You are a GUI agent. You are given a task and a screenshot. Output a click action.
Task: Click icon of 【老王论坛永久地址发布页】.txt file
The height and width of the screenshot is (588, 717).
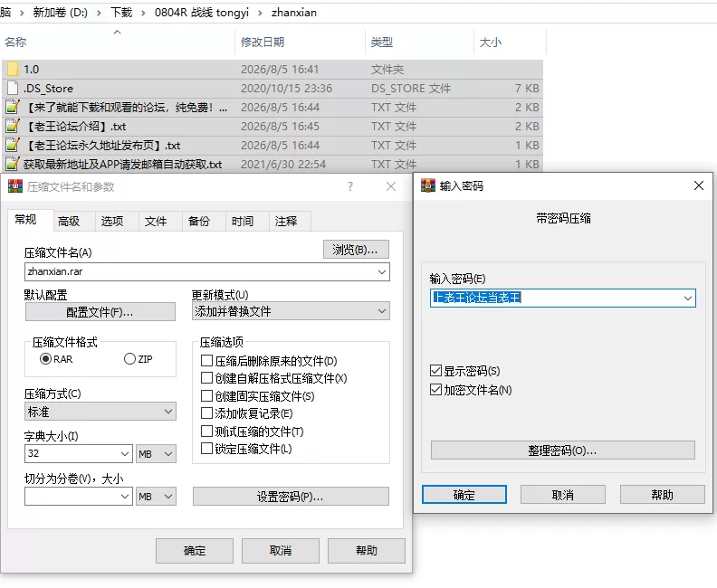[x=13, y=145]
